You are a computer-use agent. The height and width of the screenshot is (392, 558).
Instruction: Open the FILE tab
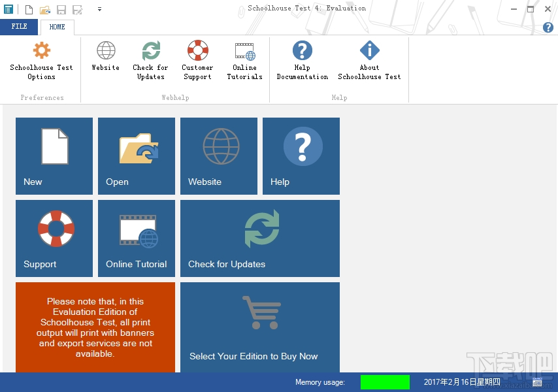(19, 27)
